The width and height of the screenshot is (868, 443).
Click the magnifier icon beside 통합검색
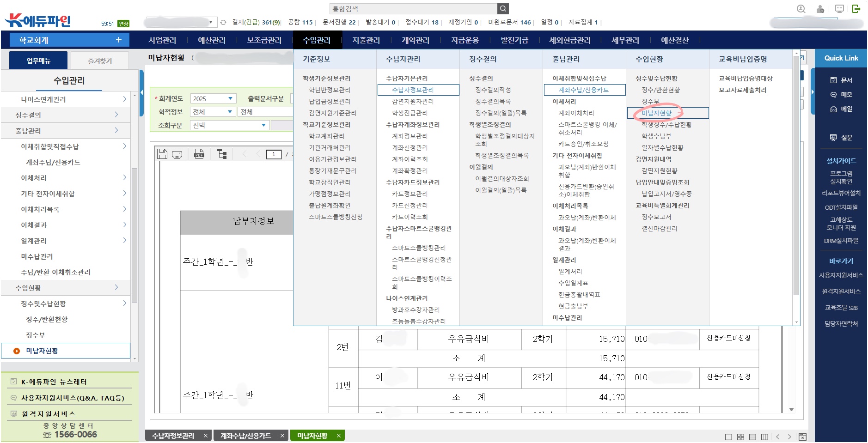pos(503,9)
